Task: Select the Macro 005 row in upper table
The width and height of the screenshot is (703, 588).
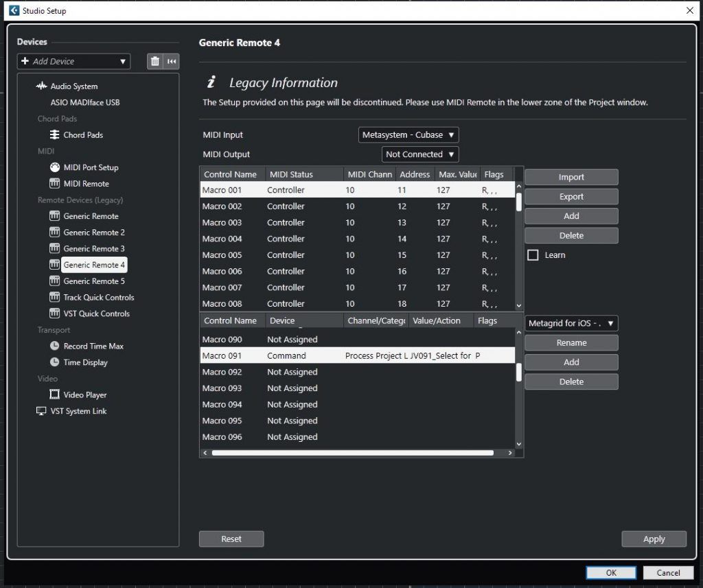Action: tap(357, 255)
